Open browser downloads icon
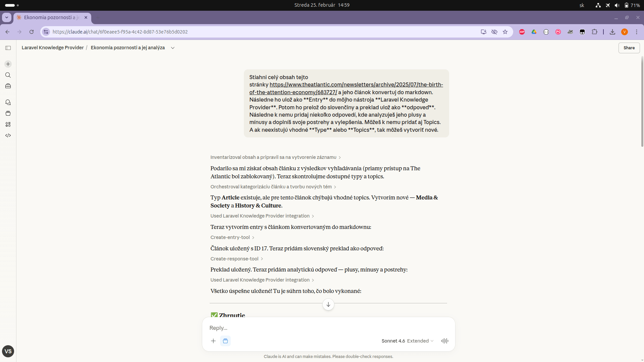 [x=612, y=32]
